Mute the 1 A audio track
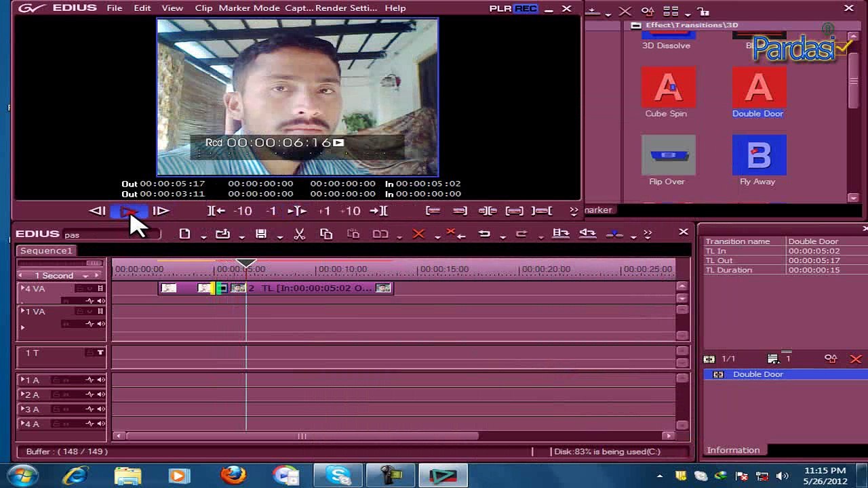The width and height of the screenshot is (868, 488). [x=101, y=380]
